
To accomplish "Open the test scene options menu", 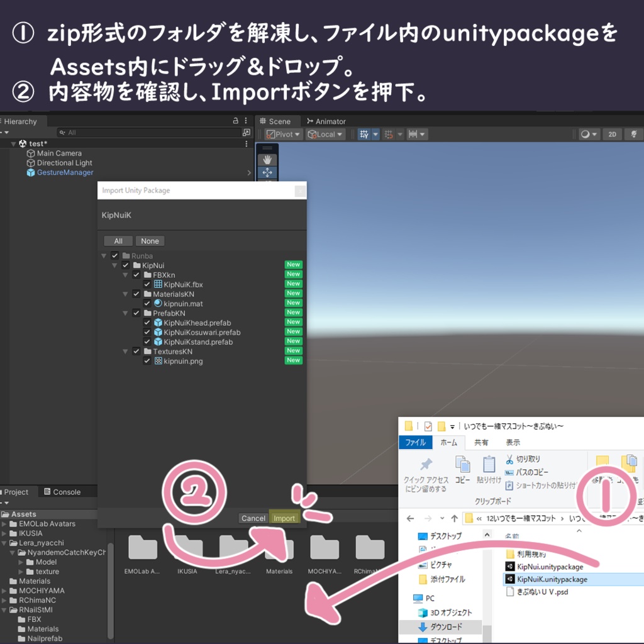I will pos(247,143).
